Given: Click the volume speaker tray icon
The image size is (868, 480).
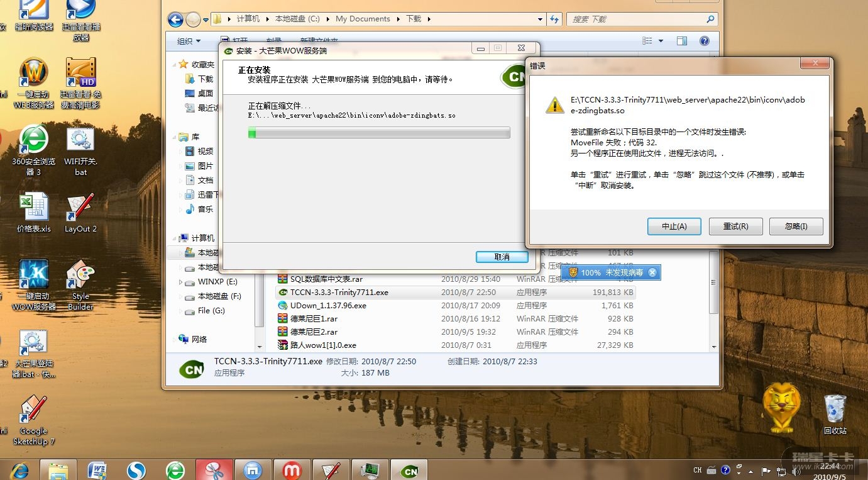Looking at the screenshot, I should click(796, 471).
